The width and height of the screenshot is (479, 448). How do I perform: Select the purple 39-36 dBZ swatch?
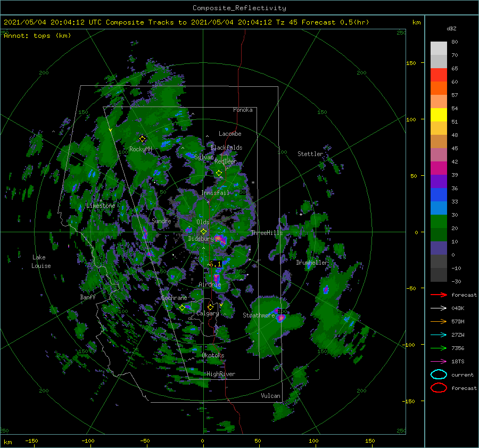439,182
